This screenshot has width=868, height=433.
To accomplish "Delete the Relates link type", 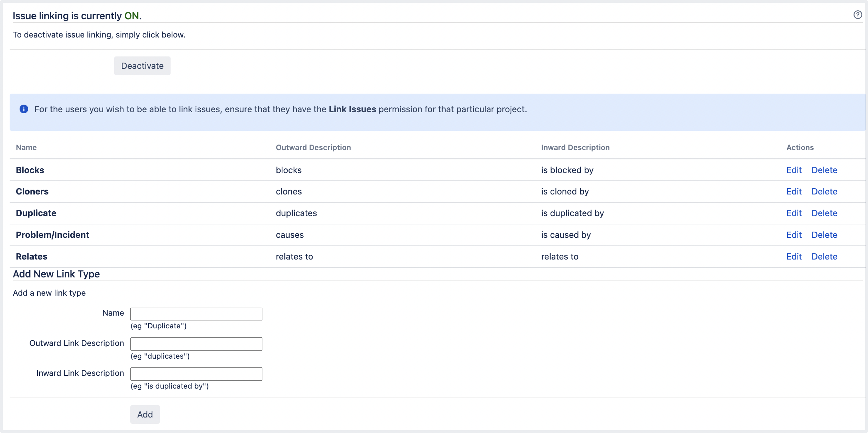I will (x=824, y=256).
